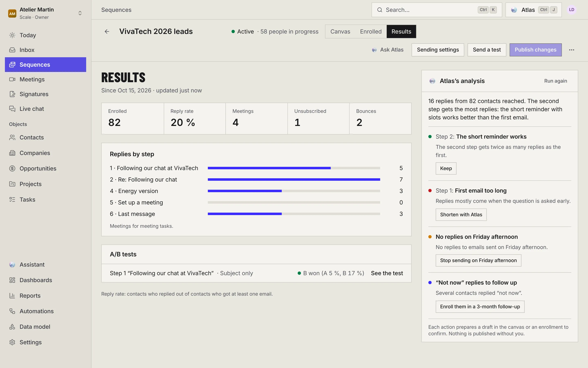Open the Assistant orb in sidebar
Screen dimensions: 588x368
click(x=12, y=265)
